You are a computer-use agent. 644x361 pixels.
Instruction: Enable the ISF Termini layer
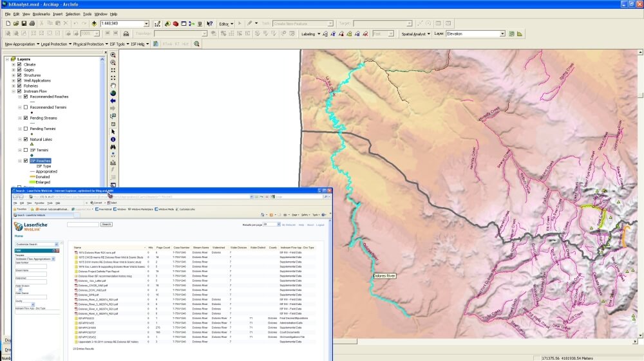26,150
